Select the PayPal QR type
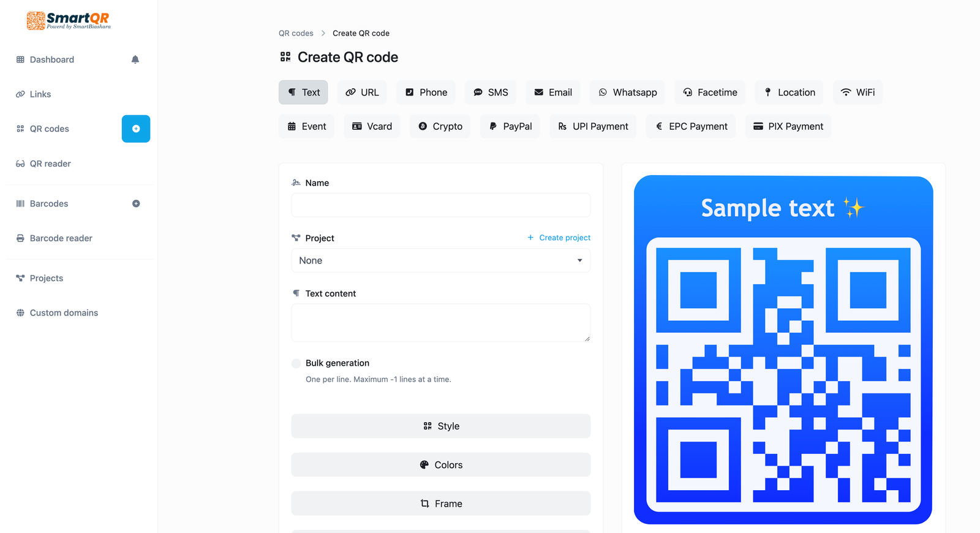980x533 pixels. click(510, 126)
